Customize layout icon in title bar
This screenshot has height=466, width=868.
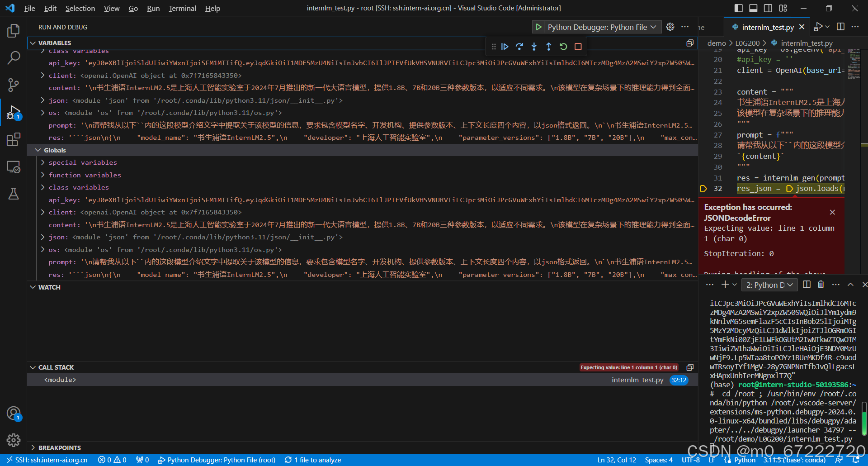[783, 8]
